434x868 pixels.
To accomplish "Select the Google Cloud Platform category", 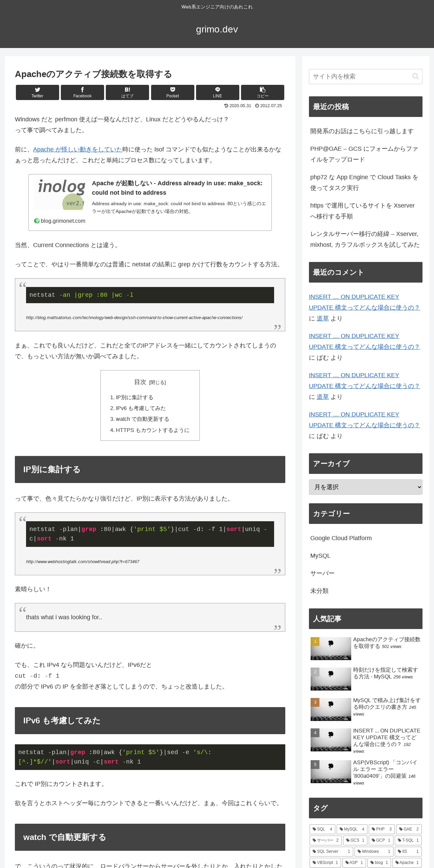I will tap(341, 538).
